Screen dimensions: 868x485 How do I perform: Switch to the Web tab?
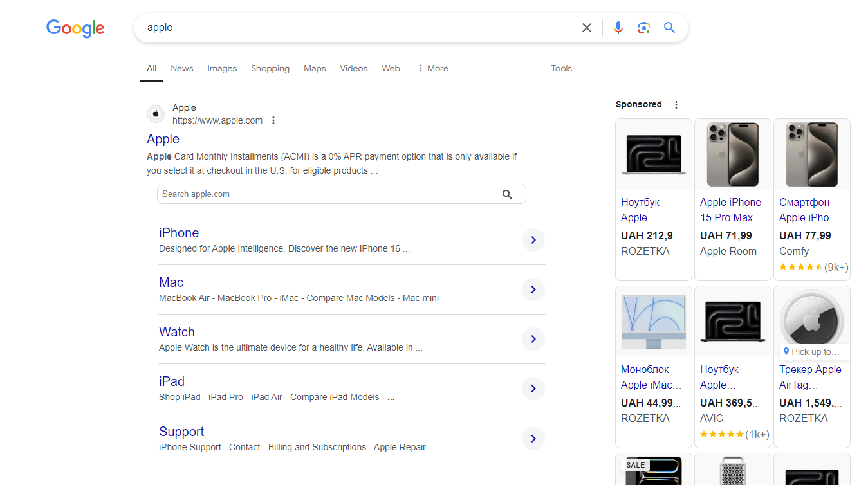391,68
